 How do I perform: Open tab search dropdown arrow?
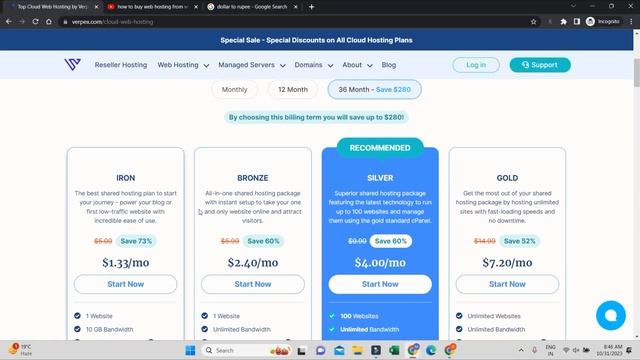coord(573,6)
